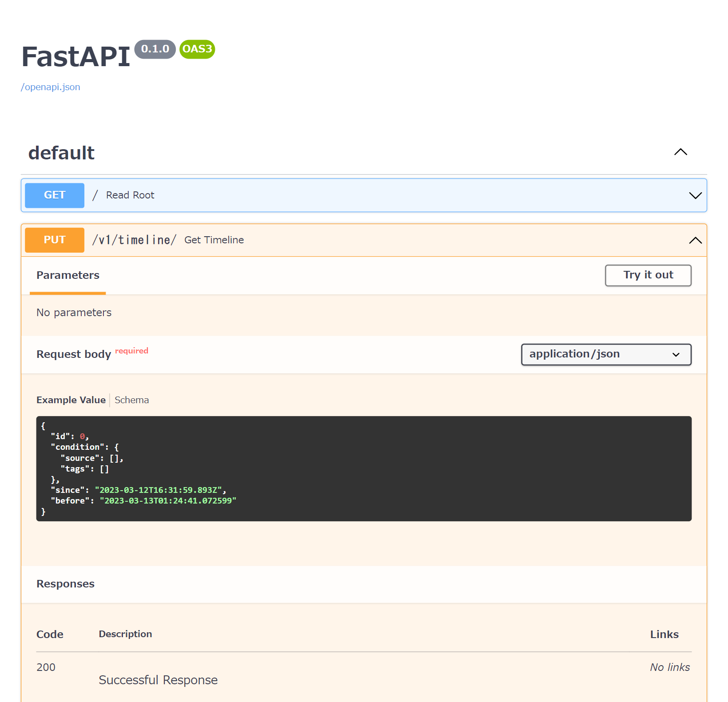
Task: Click the red required label
Action: (131, 351)
